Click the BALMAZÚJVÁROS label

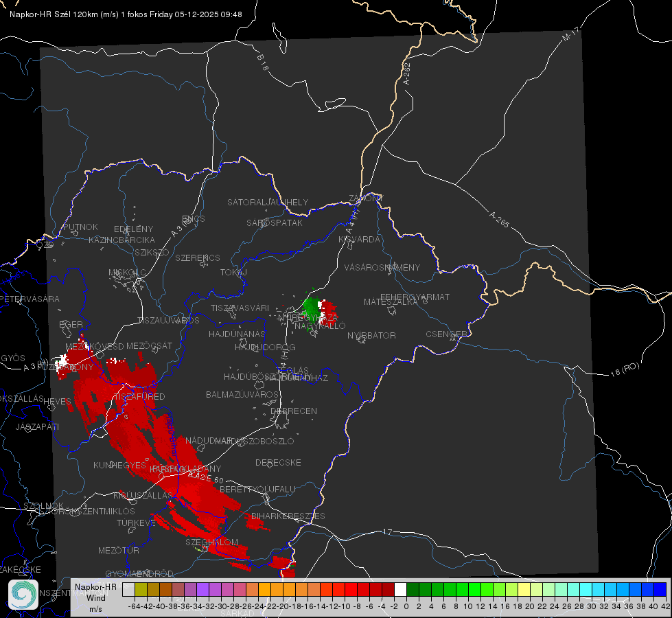tap(242, 394)
